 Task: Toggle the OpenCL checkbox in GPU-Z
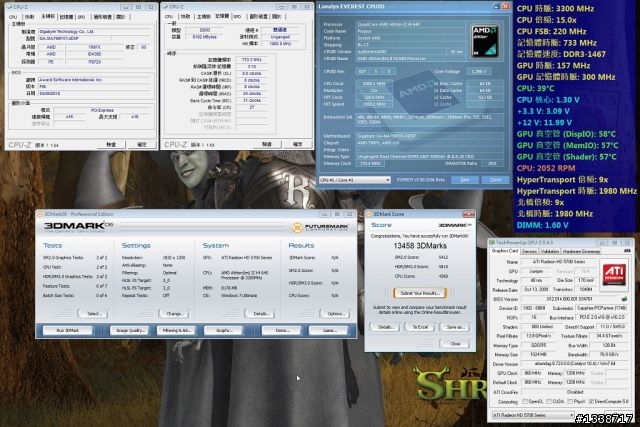tap(525, 402)
